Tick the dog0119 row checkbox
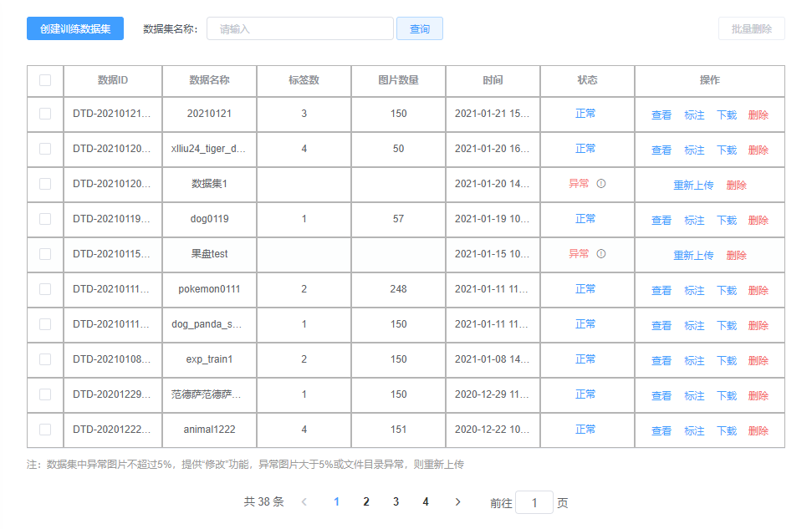Viewport: 812px width, 529px height. point(45,219)
